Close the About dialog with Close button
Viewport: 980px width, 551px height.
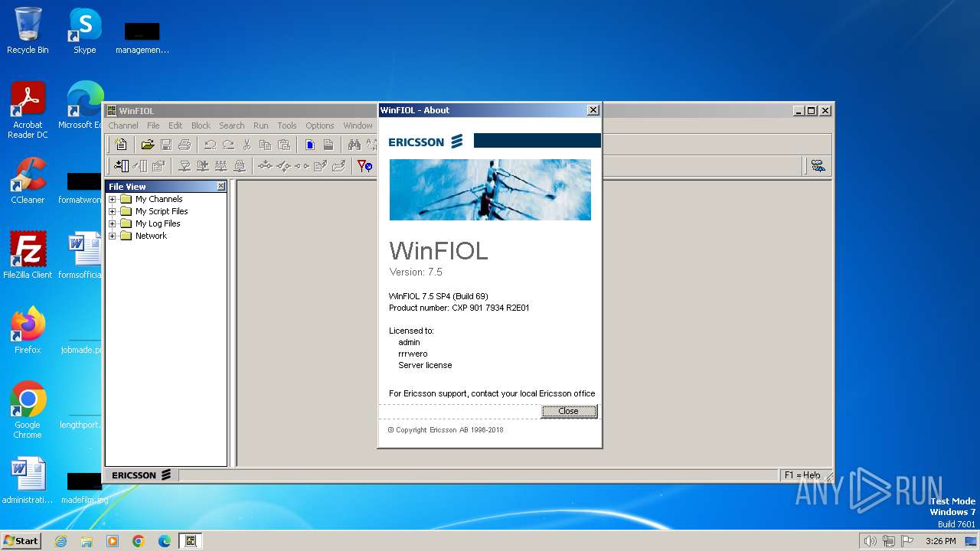click(x=569, y=411)
